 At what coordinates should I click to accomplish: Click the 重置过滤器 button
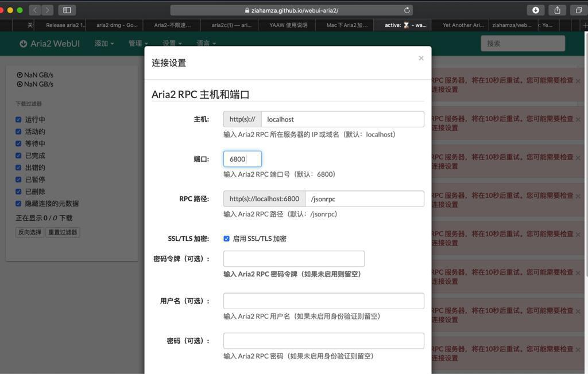click(x=63, y=232)
